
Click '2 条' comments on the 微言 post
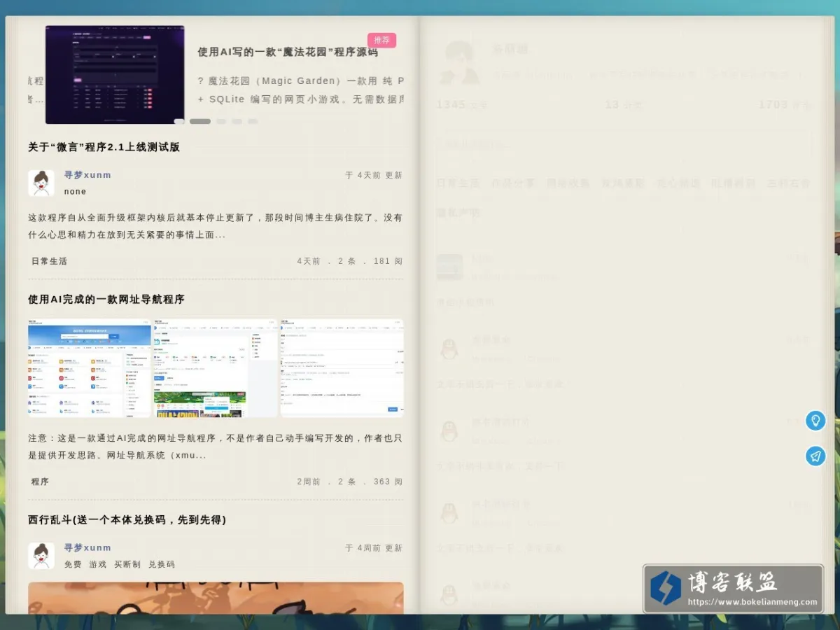[x=346, y=261]
